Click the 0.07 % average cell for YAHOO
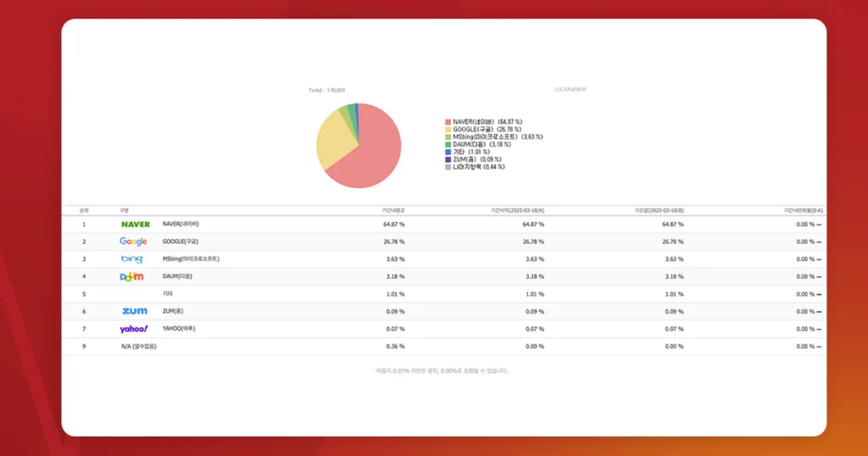Image resolution: width=868 pixels, height=456 pixels. pos(395,329)
